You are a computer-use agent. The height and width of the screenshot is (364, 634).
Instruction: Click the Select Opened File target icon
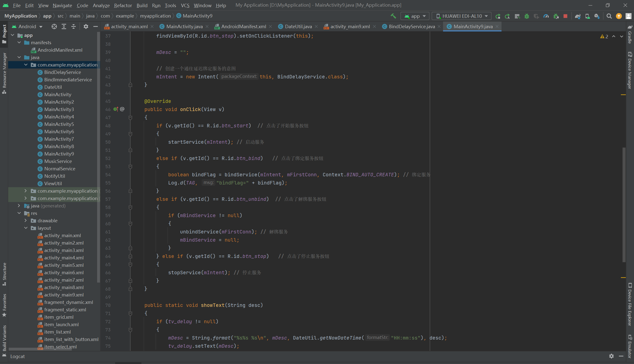pos(54,26)
